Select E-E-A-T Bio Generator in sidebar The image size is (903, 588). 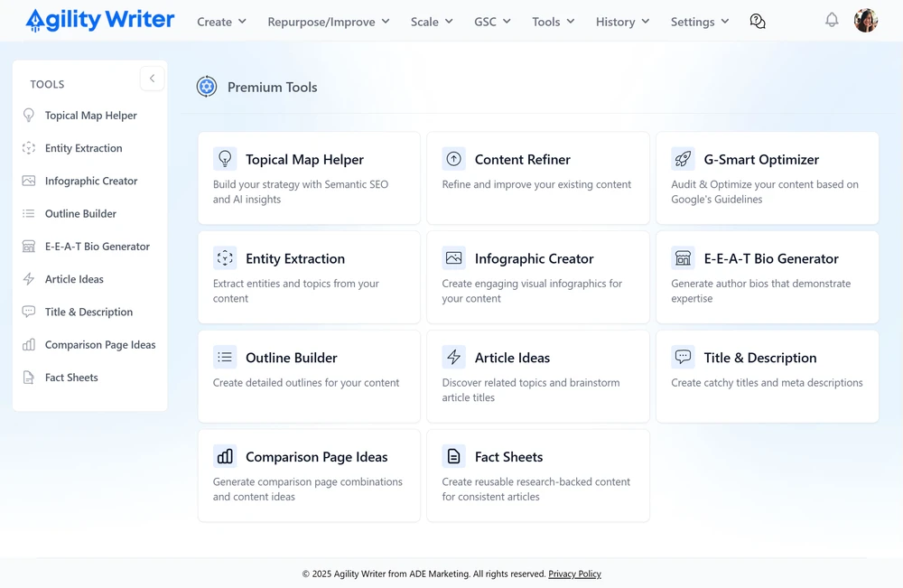click(x=98, y=247)
